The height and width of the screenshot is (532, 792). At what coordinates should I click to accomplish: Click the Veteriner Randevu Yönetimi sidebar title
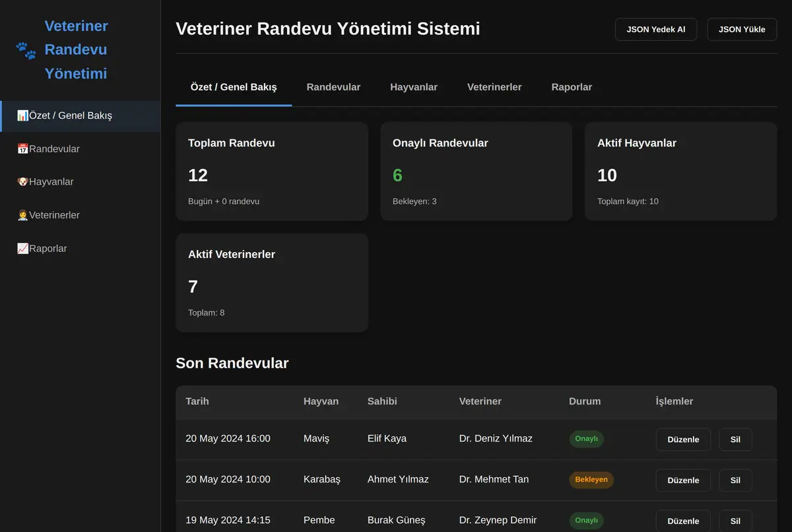pos(76,50)
